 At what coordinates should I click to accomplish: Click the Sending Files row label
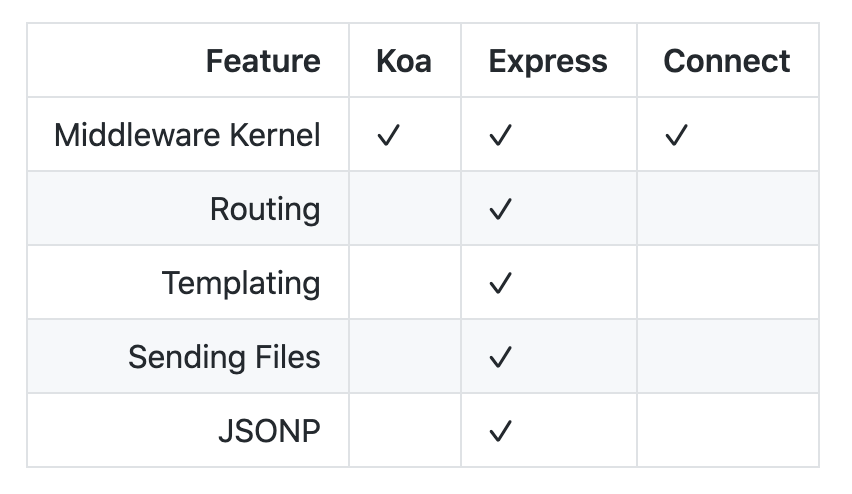[x=224, y=357]
